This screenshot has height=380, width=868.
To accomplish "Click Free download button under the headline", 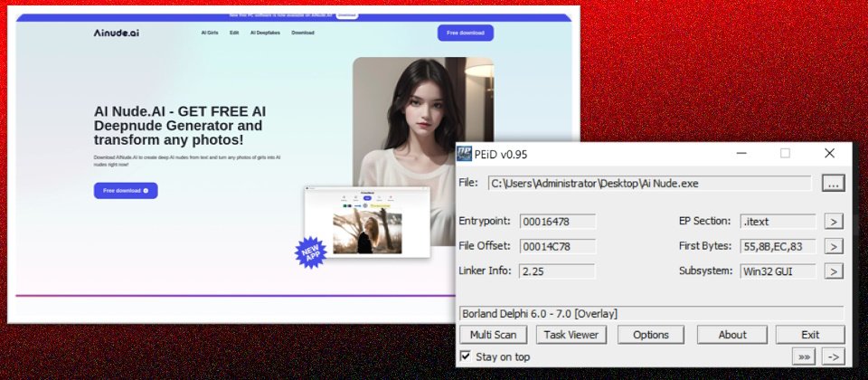I will click(126, 191).
